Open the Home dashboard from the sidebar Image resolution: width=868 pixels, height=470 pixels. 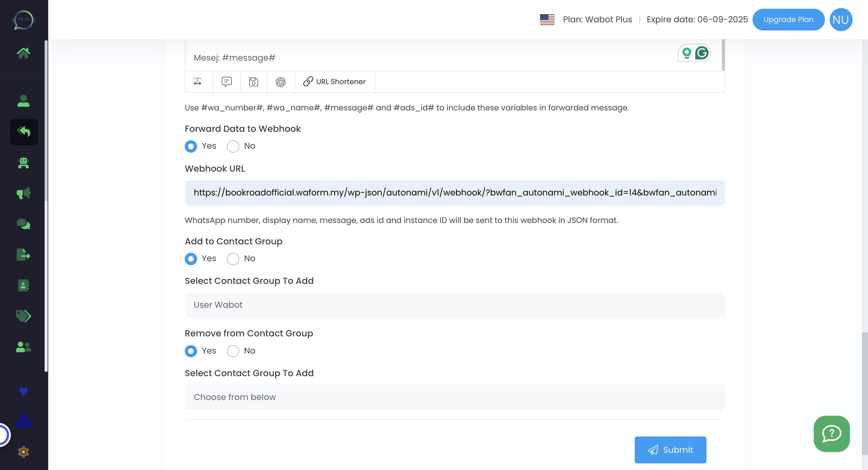pyautogui.click(x=24, y=52)
